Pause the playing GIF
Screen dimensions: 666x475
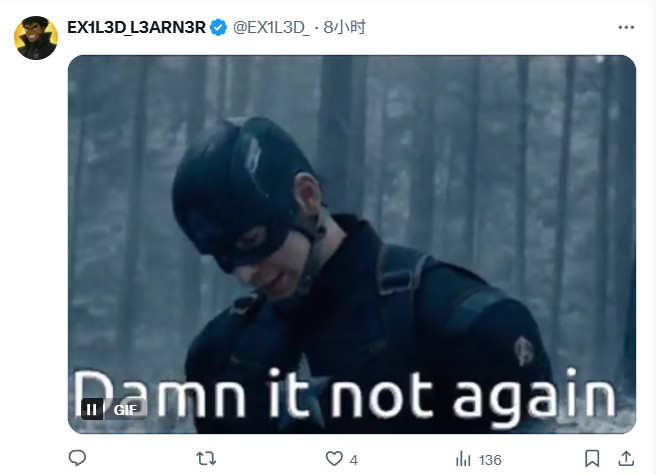pos(92,410)
